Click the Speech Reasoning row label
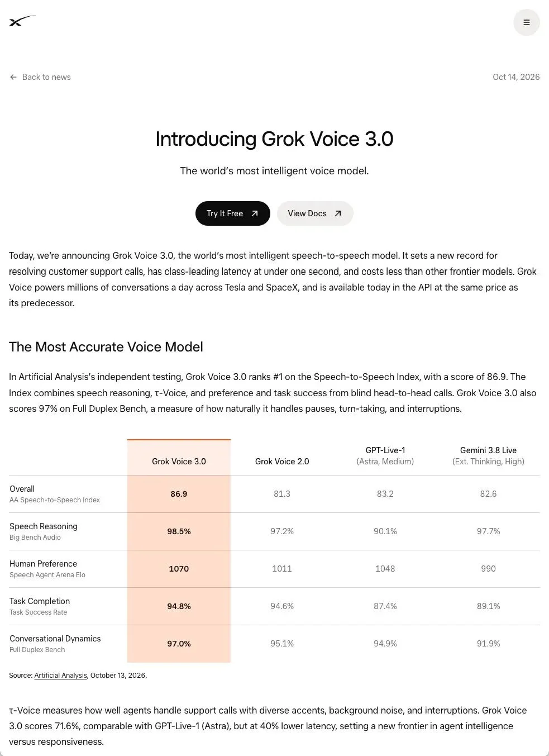This screenshot has width=549, height=756. click(x=44, y=531)
